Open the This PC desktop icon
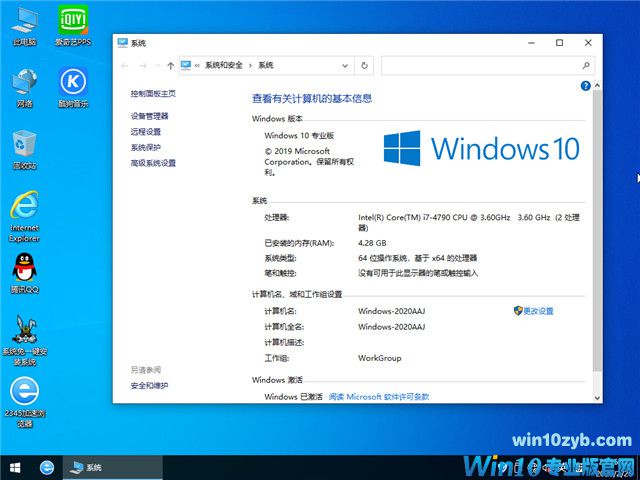The height and width of the screenshot is (480, 640). point(24,24)
